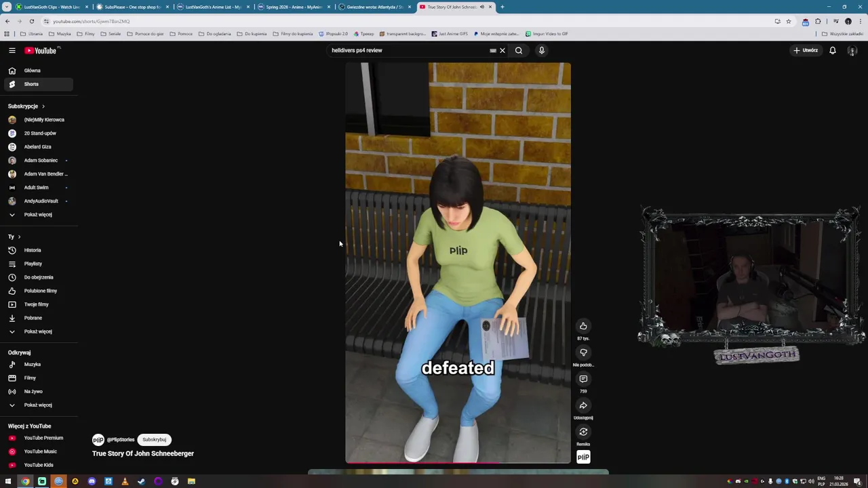Bookmark this page with star icon
Screen dimensions: 868x488
click(x=788, y=21)
